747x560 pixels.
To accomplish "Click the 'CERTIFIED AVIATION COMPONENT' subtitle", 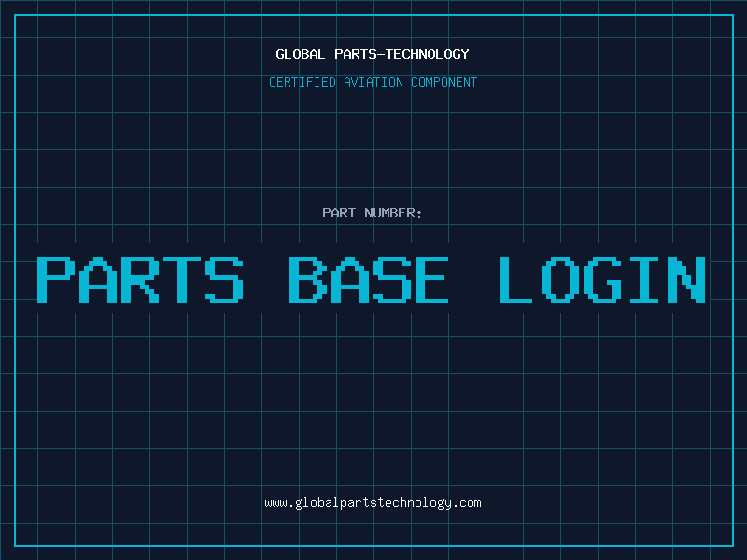I will click(x=373, y=82).
